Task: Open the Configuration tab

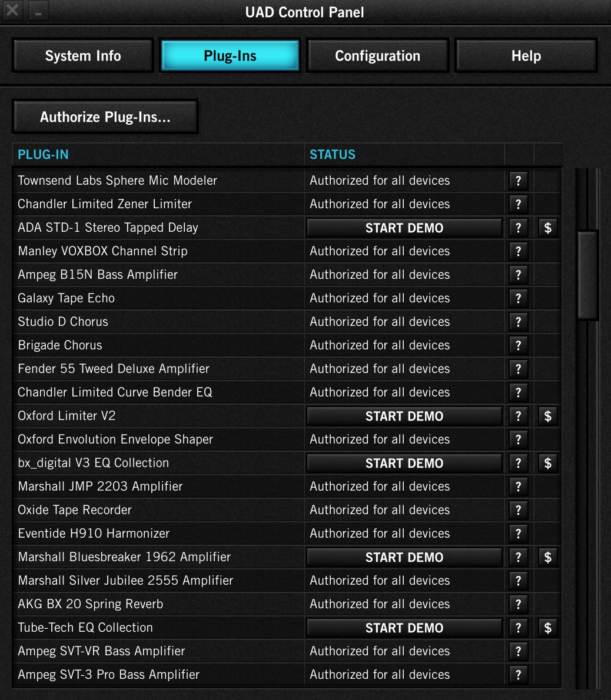Action: click(378, 56)
